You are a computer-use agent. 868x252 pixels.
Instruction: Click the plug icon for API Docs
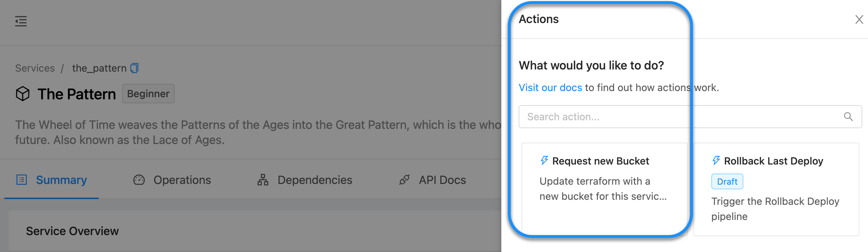tap(404, 180)
